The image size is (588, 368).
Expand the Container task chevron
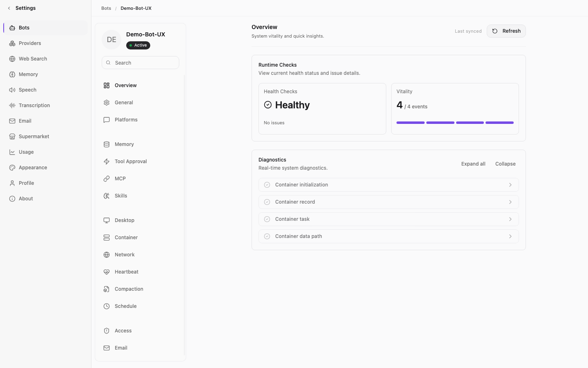pyautogui.click(x=510, y=219)
